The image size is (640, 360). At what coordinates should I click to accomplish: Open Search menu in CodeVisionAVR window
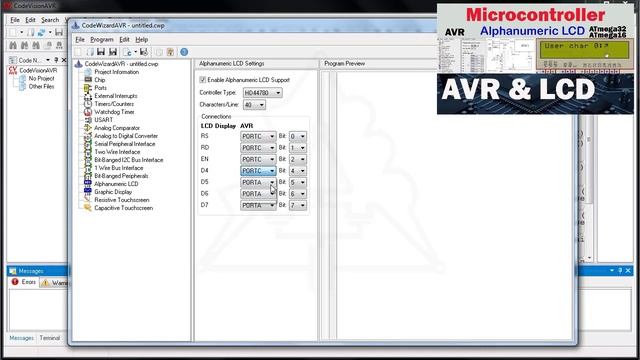[x=50, y=20]
